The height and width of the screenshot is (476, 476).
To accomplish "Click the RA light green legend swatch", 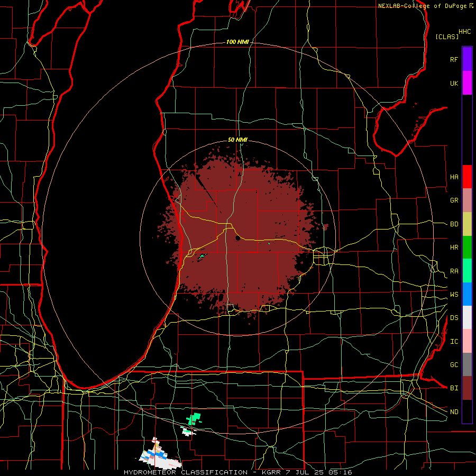I will pyautogui.click(x=467, y=271).
